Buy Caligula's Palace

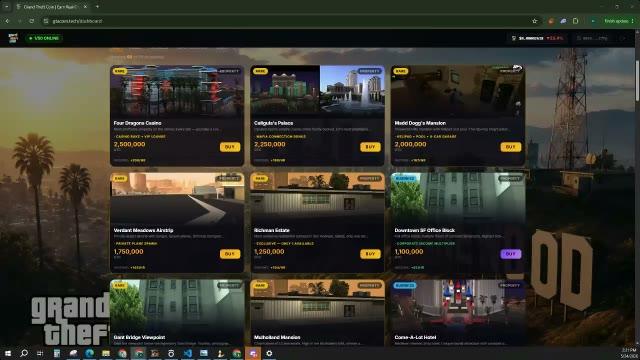(x=370, y=147)
